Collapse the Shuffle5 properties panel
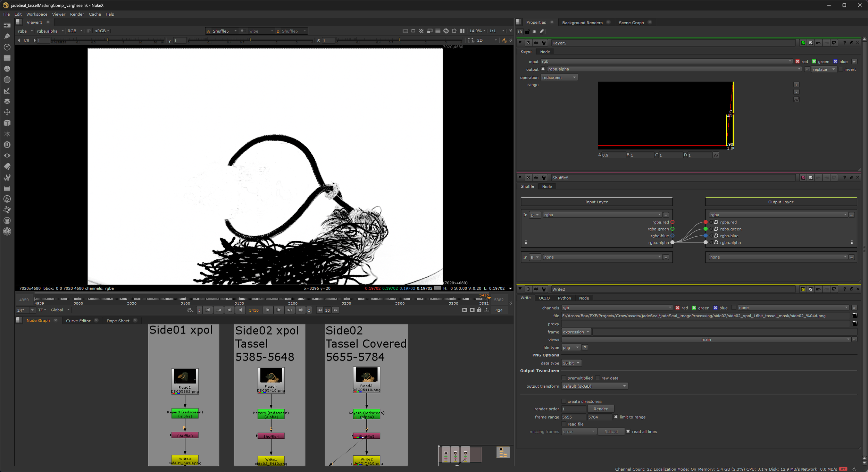 520,178
